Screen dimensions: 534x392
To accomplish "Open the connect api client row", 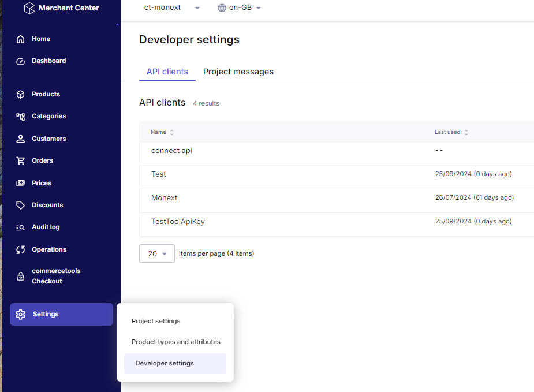I will (337, 154).
